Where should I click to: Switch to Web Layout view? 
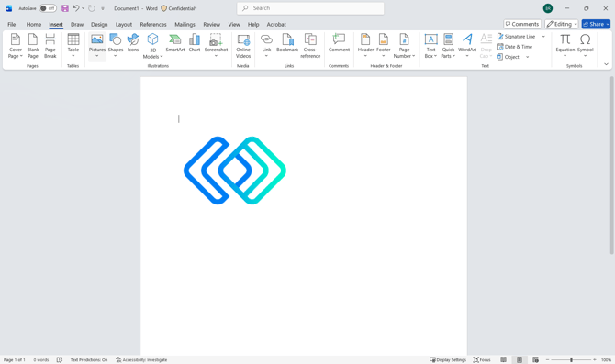[535, 359]
